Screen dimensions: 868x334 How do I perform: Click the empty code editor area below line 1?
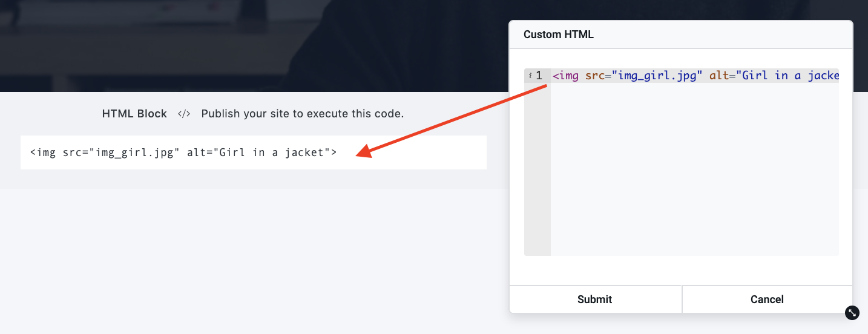[x=694, y=169]
